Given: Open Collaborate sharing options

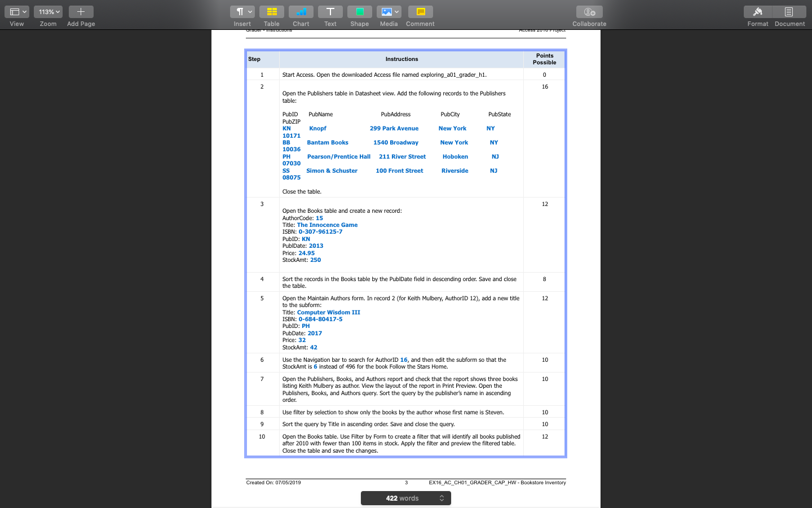Looking at the screenshot, I should click(x=589, y=11).
